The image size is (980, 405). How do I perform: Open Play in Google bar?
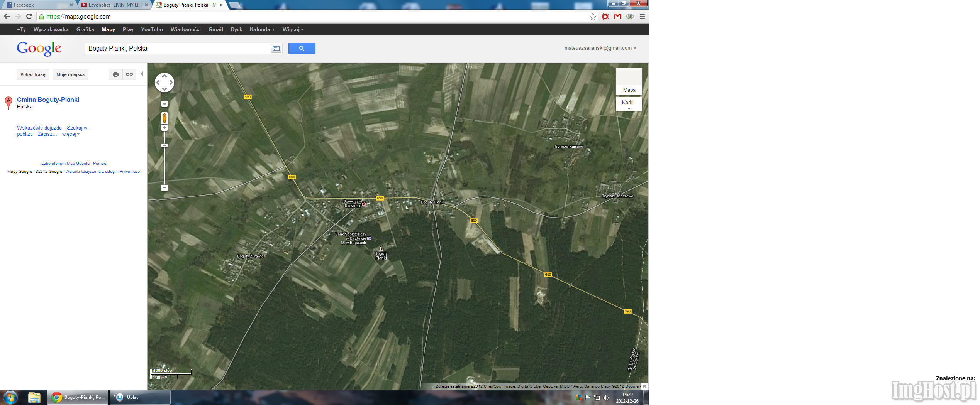(128, 29)
